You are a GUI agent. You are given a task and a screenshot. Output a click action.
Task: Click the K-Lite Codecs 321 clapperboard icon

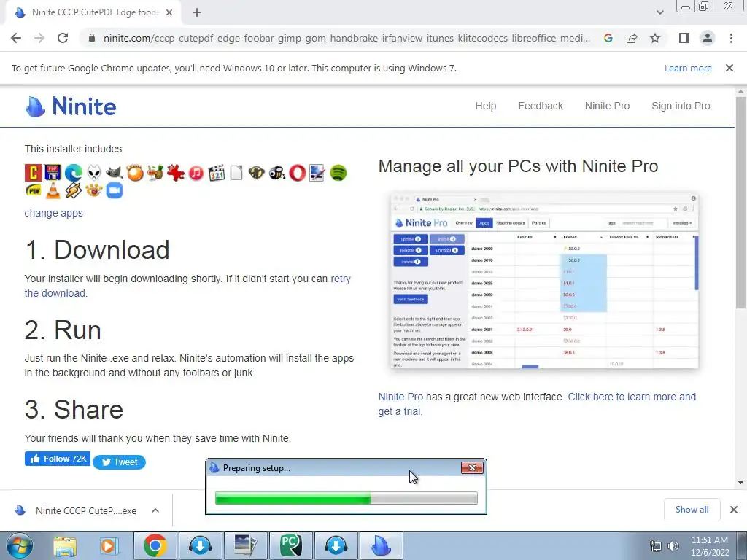[x=216, y=173]
